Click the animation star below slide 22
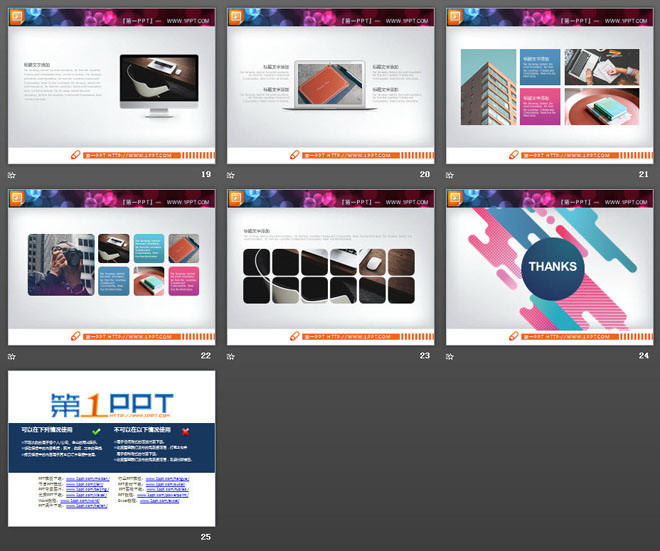The height and width of the screenshot is (551, 660). [13, 356]
